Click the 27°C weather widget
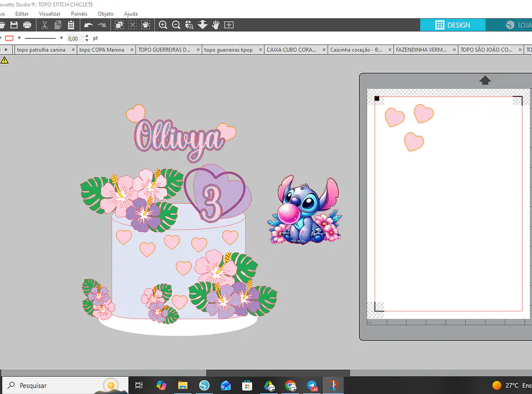Screen dimensions: 532x394 point(511,386)
